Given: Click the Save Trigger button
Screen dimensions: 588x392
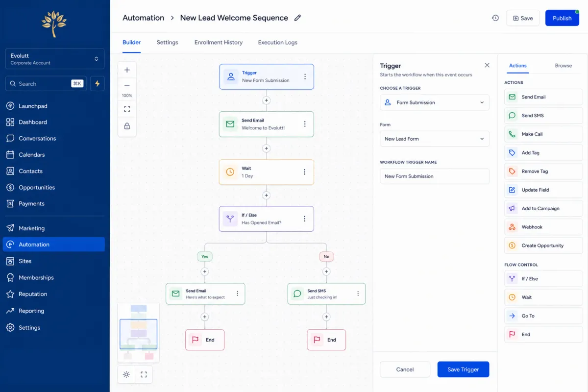Looking at the screenshot, I should (463, 369).
